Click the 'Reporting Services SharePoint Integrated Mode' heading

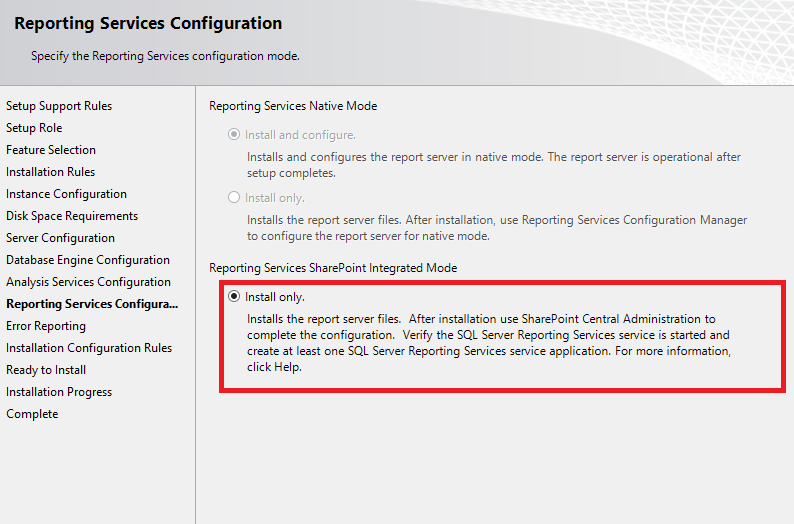333,268
